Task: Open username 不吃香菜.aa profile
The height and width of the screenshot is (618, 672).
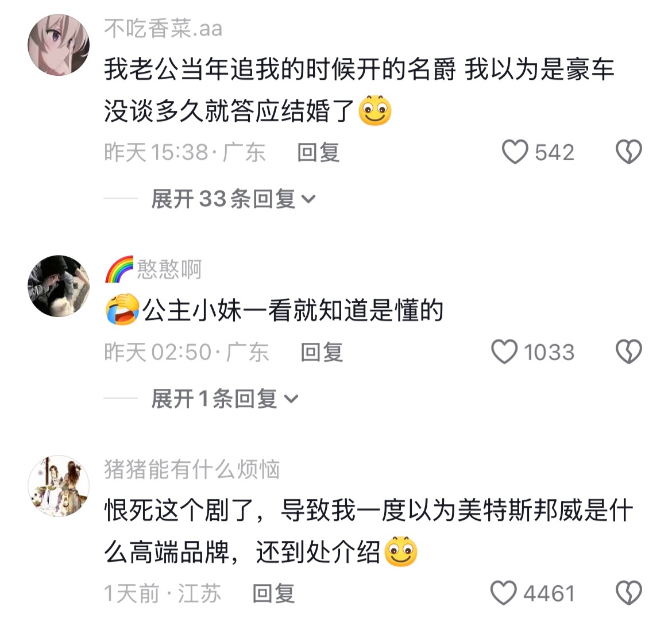Action: pyautogui.click(x=163, y=29)
